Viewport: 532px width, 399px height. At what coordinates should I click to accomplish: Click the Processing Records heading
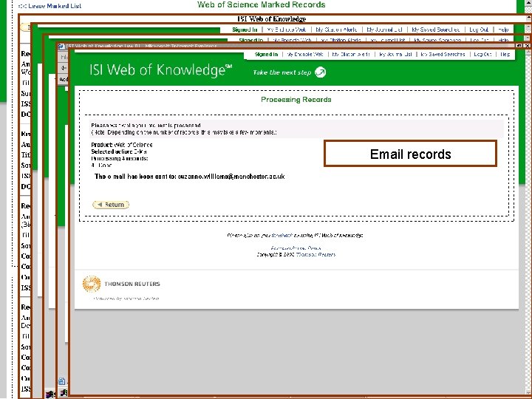point(296,100)
